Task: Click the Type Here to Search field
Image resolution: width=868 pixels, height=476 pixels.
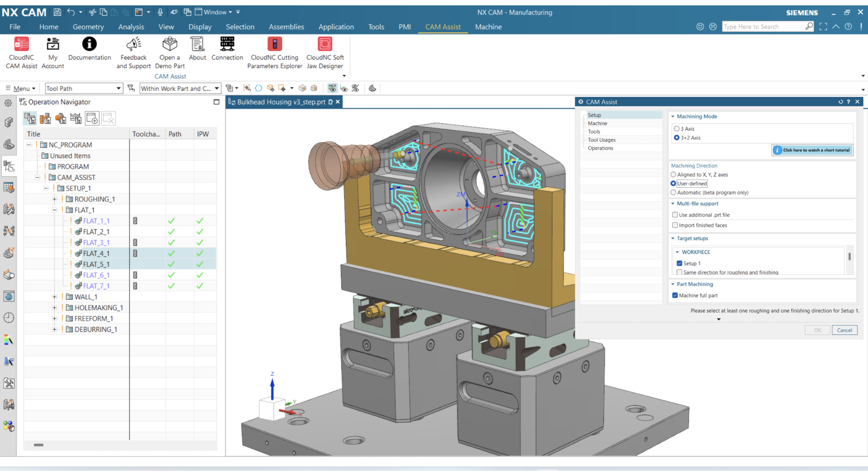Action: pos(764,26)
